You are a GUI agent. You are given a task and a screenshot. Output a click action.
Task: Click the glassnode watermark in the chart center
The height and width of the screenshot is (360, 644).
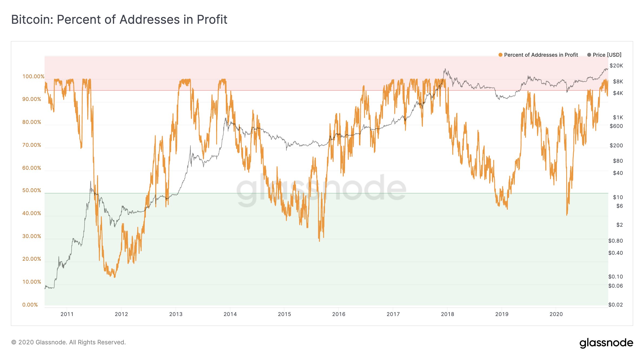point(321,189)
